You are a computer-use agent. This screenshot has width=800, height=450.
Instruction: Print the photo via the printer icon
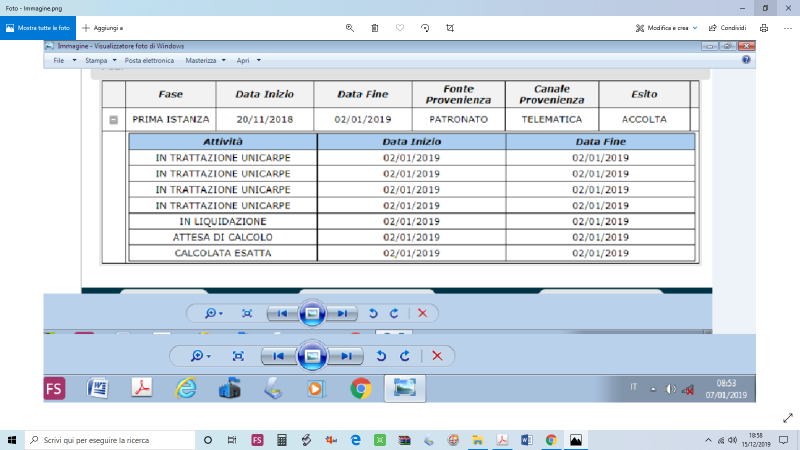(x=763, y=28)
